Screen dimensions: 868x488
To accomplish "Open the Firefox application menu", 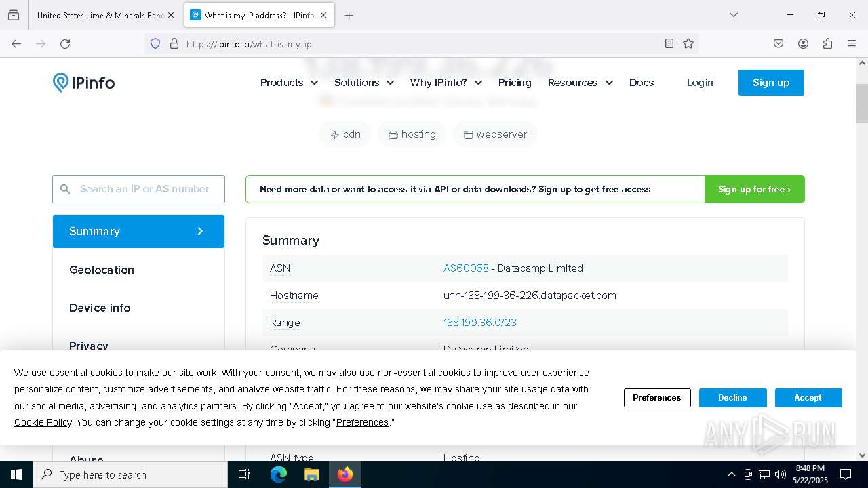I will [852, 43].
